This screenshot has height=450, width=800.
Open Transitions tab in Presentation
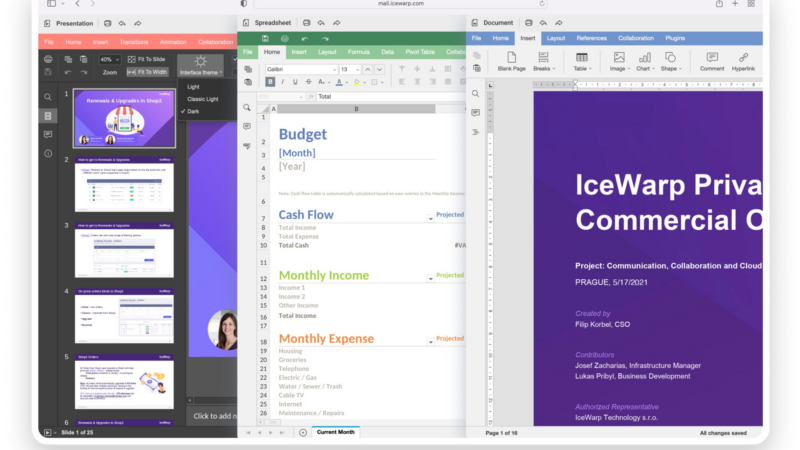pos(134,42)
